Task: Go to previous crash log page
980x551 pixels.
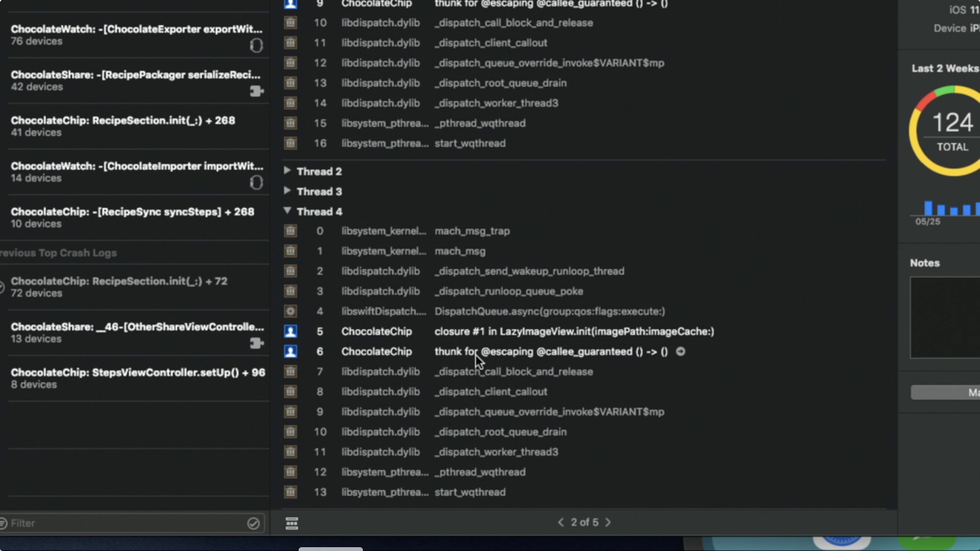Action: tap(561, 522)
